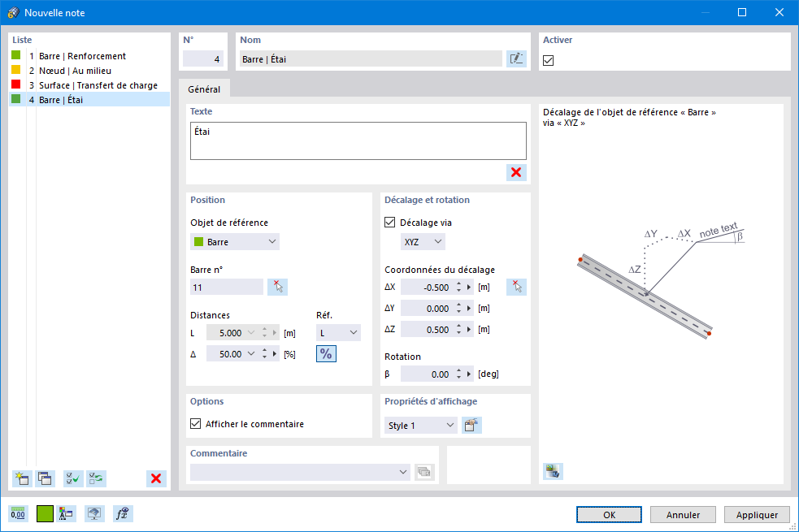
Task: Click the Nom field Barre | Étai
Action: [x=371, y=59]
